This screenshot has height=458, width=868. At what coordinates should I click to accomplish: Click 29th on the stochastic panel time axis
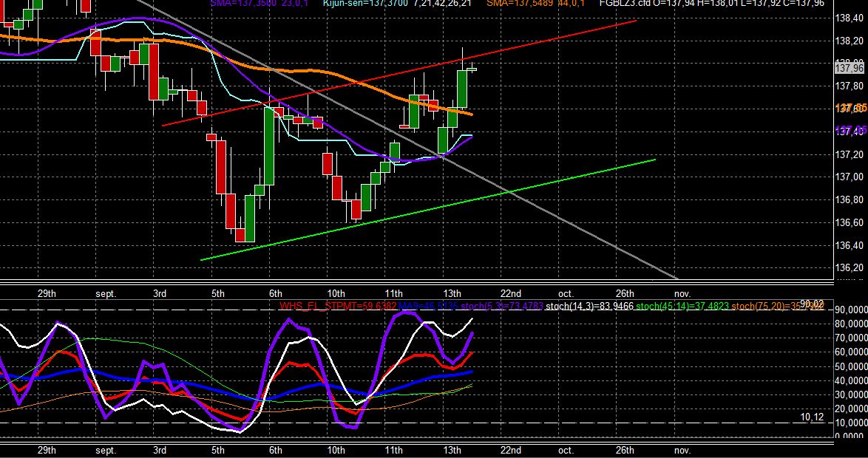tap(47, 450)
